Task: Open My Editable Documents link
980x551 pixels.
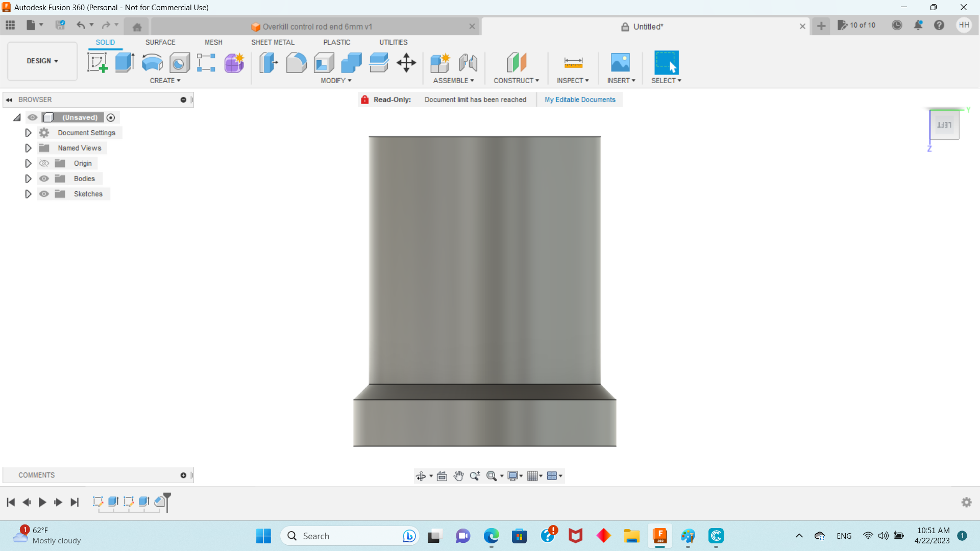Action: (x=580, y=99)
